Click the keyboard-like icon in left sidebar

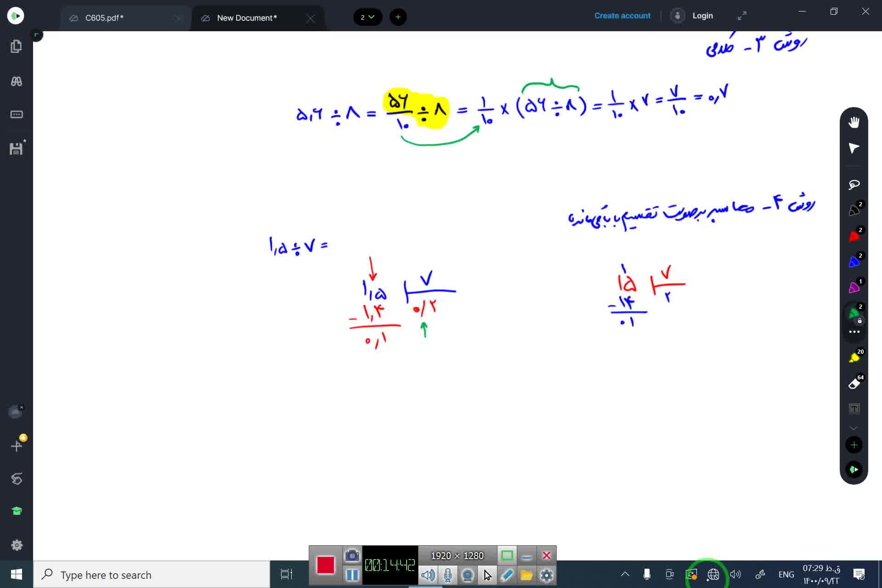point(17,114)
